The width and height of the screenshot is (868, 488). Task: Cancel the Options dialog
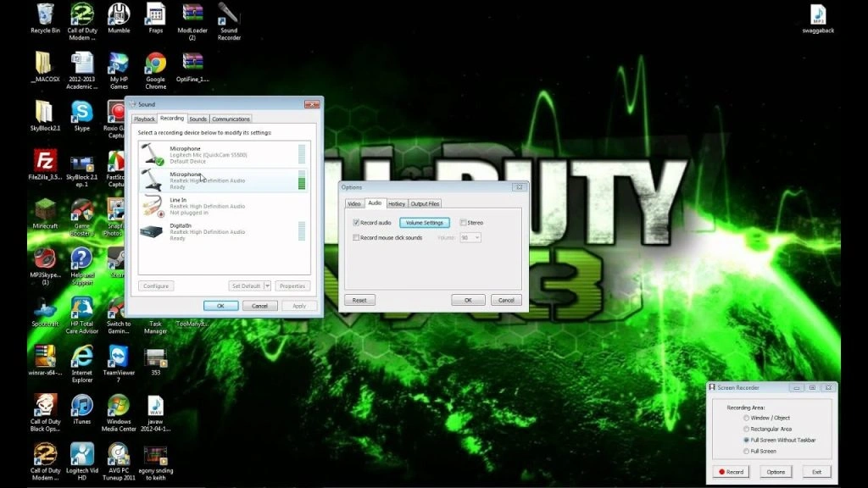click(506, 300)
